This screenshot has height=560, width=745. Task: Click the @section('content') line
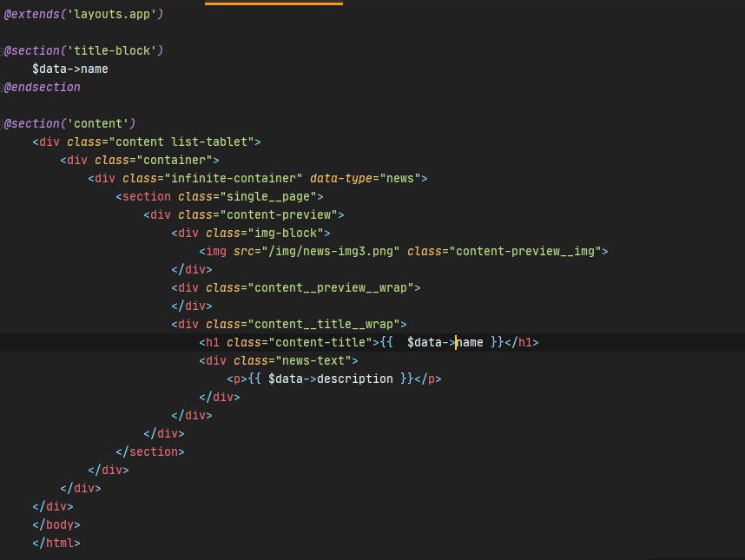69,123
